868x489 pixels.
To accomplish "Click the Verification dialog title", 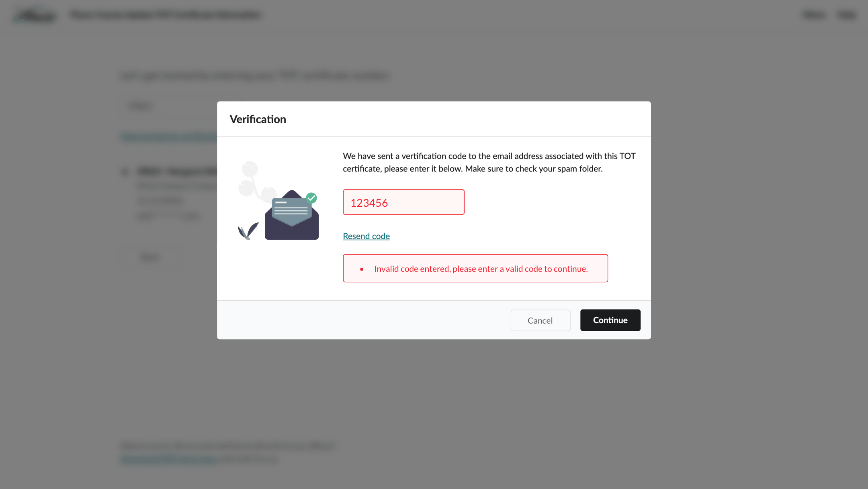I will (258, 119).
